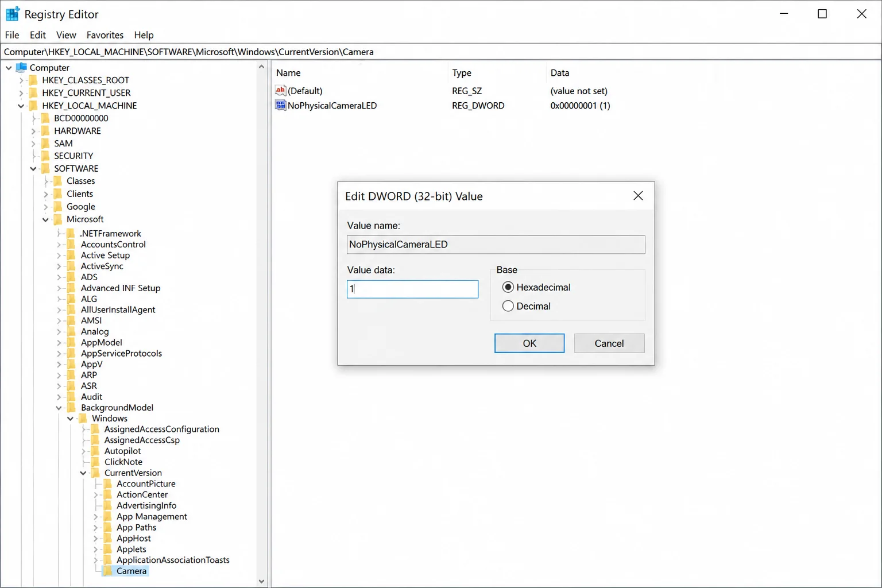Expand the HKEY_CURRENT_USER key

pos(21,93)
